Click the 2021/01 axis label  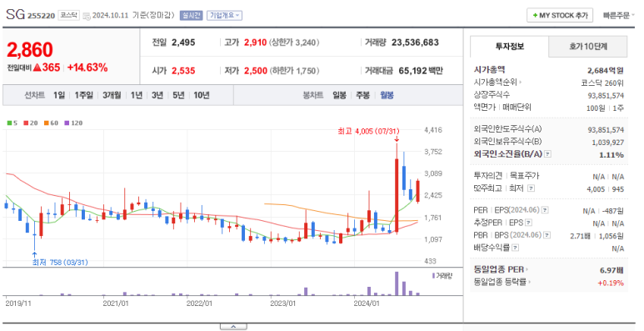[116, 303]
